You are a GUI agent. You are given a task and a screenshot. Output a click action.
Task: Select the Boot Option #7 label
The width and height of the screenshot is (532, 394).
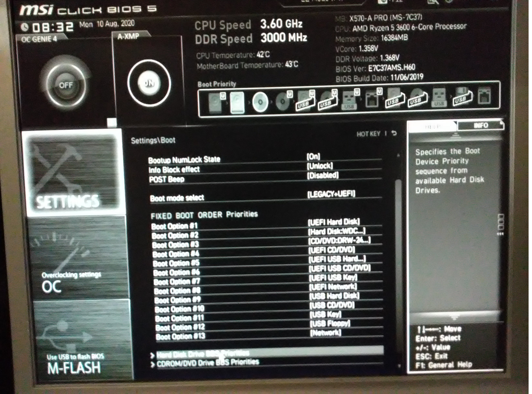click(177, 282)
